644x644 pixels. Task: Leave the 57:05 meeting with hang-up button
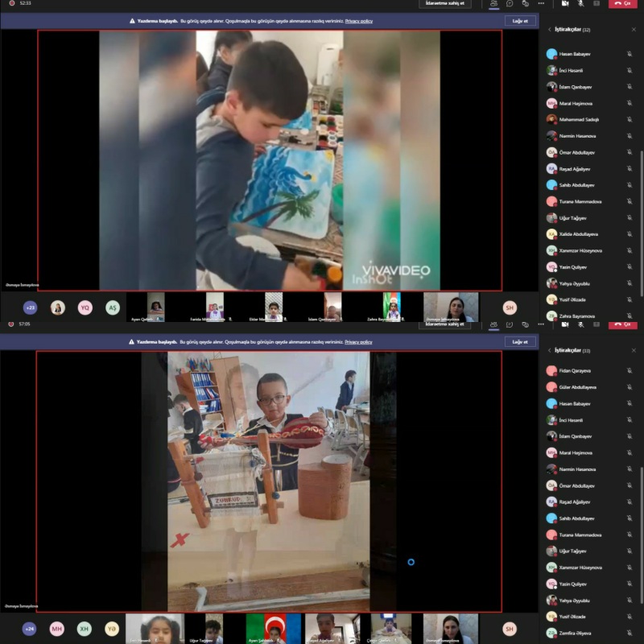tap(622, 324)
